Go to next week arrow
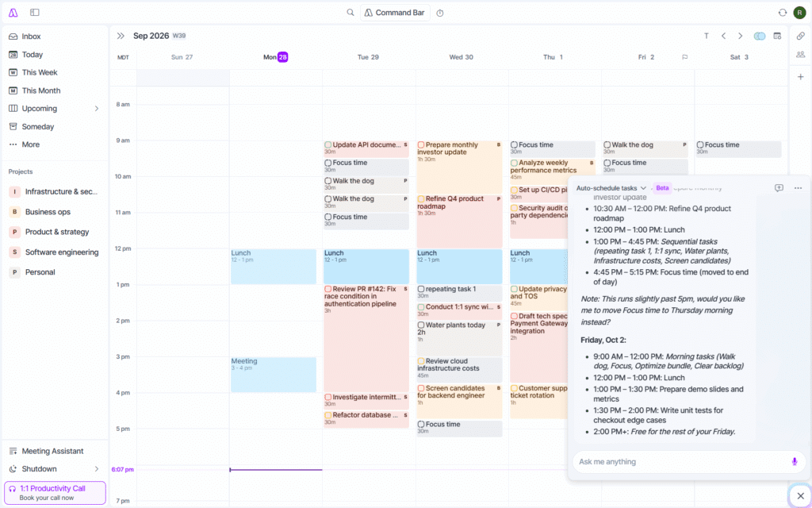This screenshot has height=508, width=812. [741, 36]
